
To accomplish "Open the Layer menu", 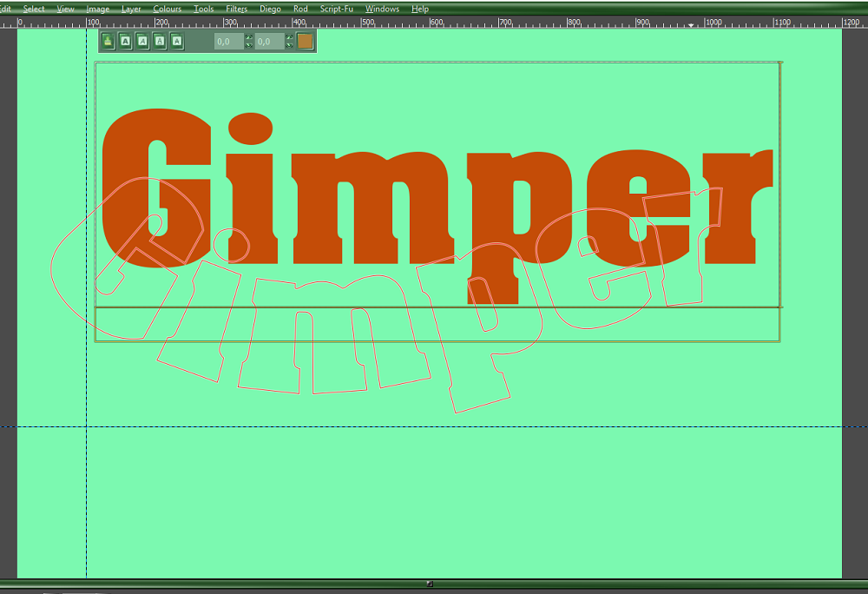I will click(x=131, y=9).
